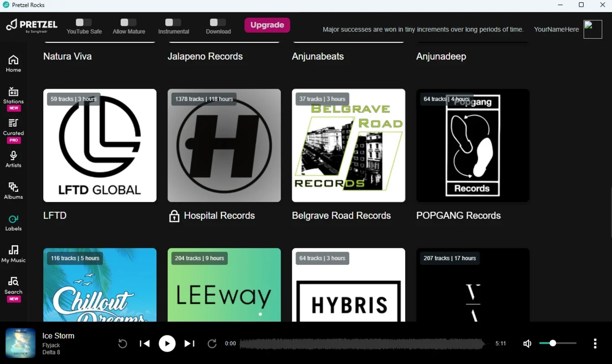The image size is (612, 364).
Task: Click the Upgrade button
Action: coord(267,25)
